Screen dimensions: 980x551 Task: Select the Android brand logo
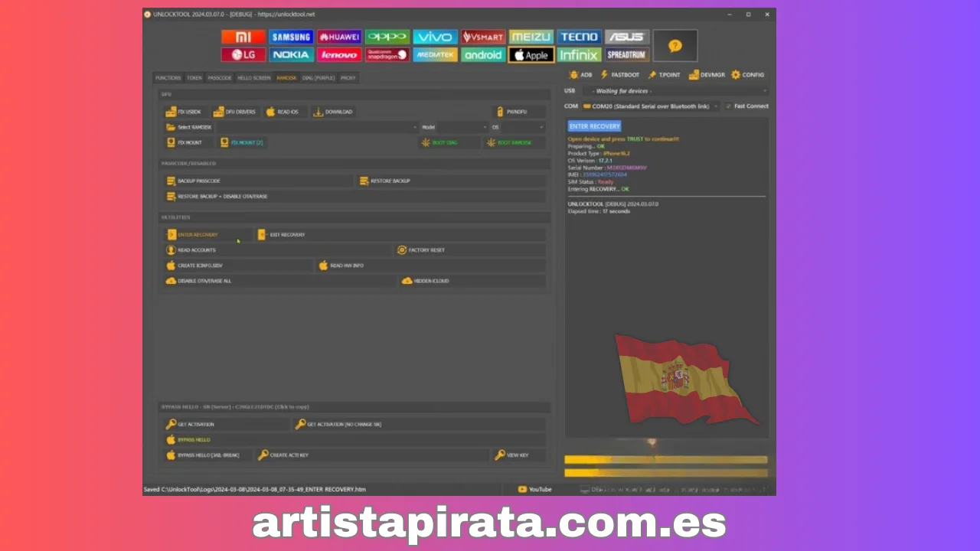[x=483, y=55]
